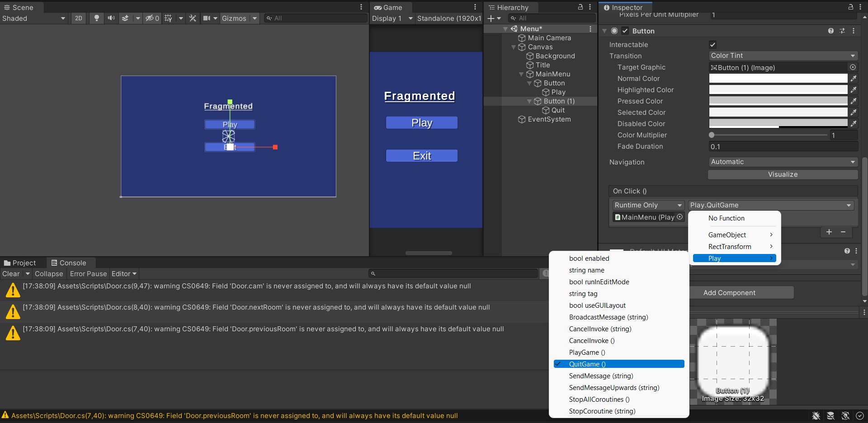
Task: Uncheck the Interactable checkbox
Action: pos(713,45)
